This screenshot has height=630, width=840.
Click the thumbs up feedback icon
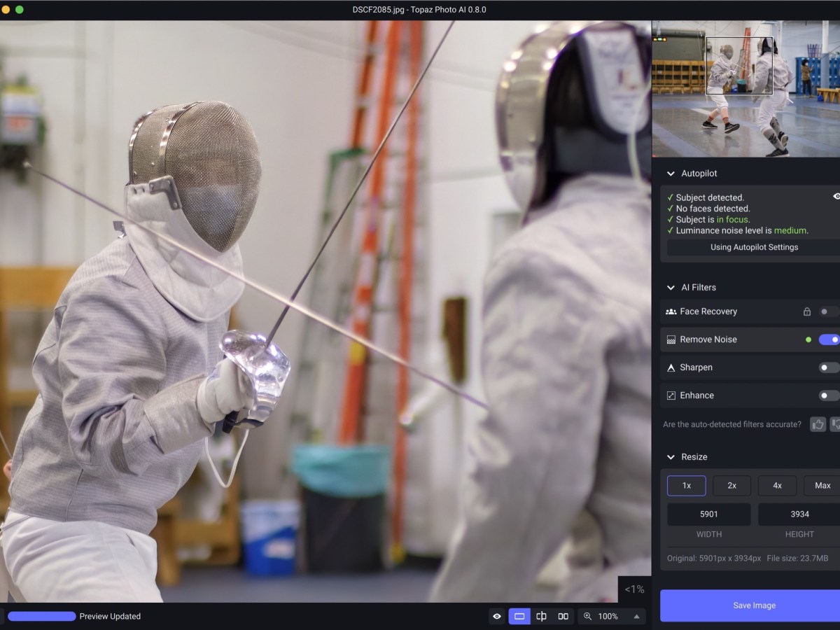click(818, 424)
